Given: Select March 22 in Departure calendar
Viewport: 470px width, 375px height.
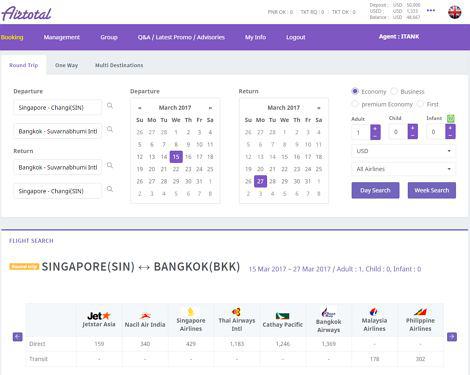Looking at the screenshot, I should (176, 169).
